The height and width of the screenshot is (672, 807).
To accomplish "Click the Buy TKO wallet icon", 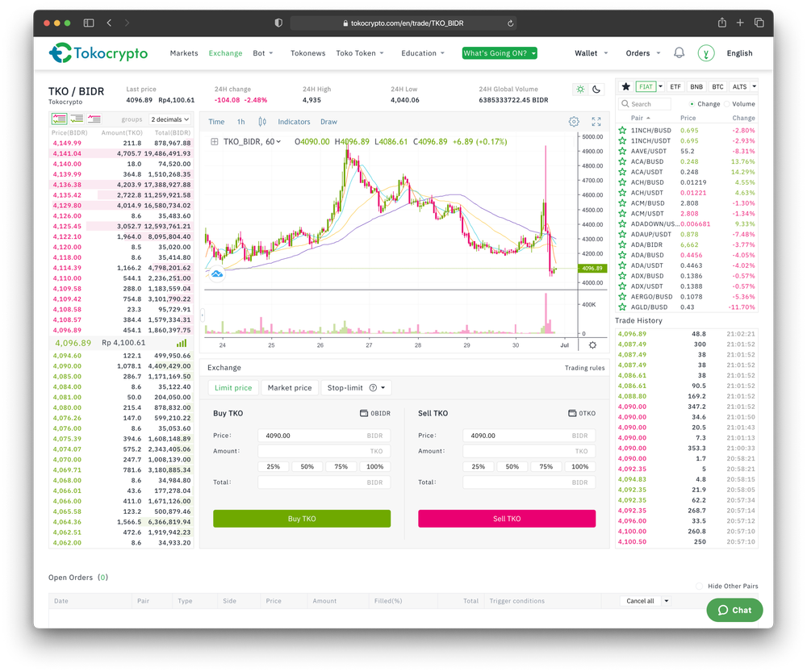I will tap(364, 413).
